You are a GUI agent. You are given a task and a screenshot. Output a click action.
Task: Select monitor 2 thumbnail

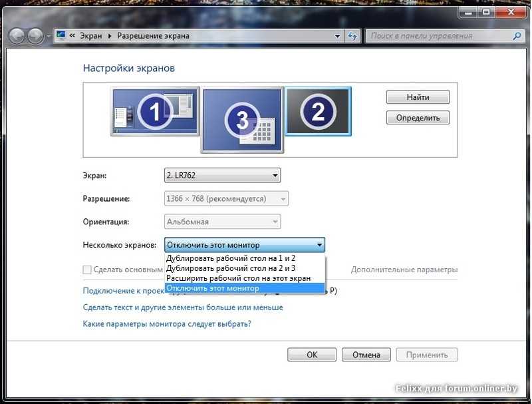pos(318,111)
